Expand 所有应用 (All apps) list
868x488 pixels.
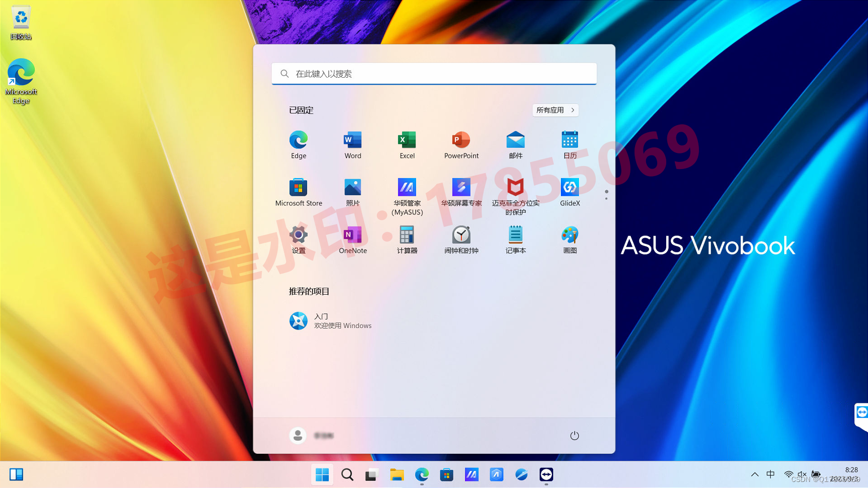555,110
